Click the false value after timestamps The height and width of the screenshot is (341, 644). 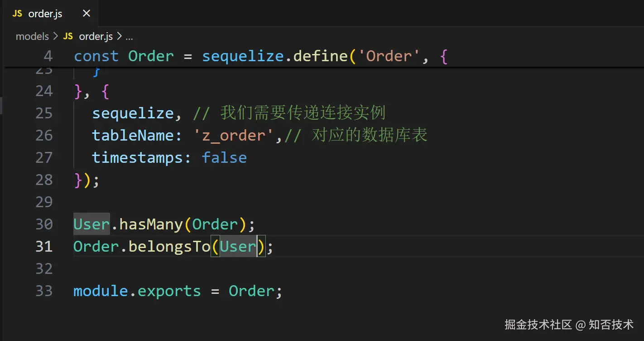(x=224, y=157)
